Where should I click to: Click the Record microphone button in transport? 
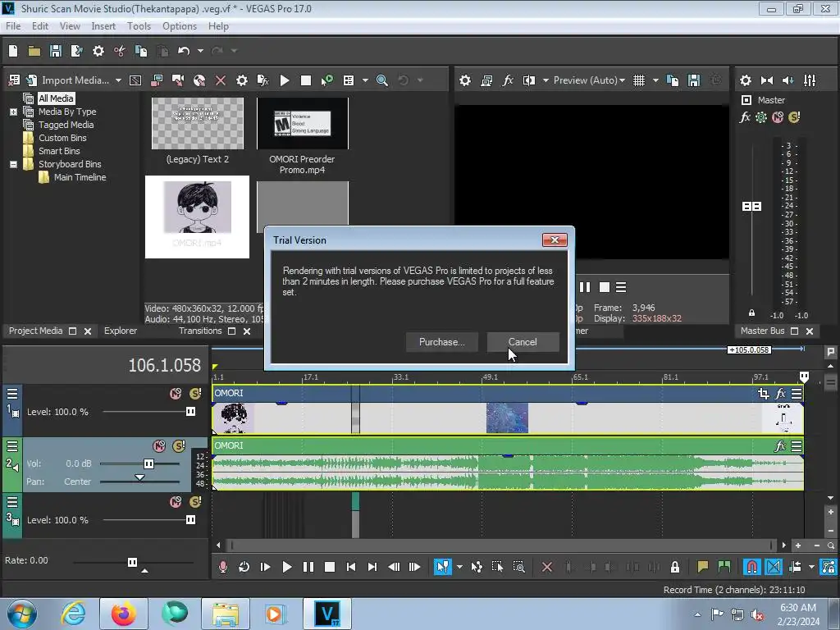point(223,567)
